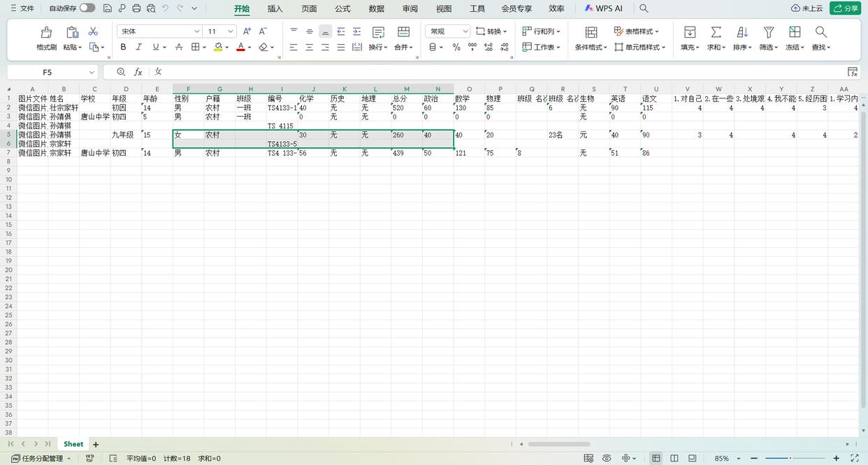Viewport: 868px width, 465px height.
Task: Click the Cut scissors icon
Action: (93, 31)
